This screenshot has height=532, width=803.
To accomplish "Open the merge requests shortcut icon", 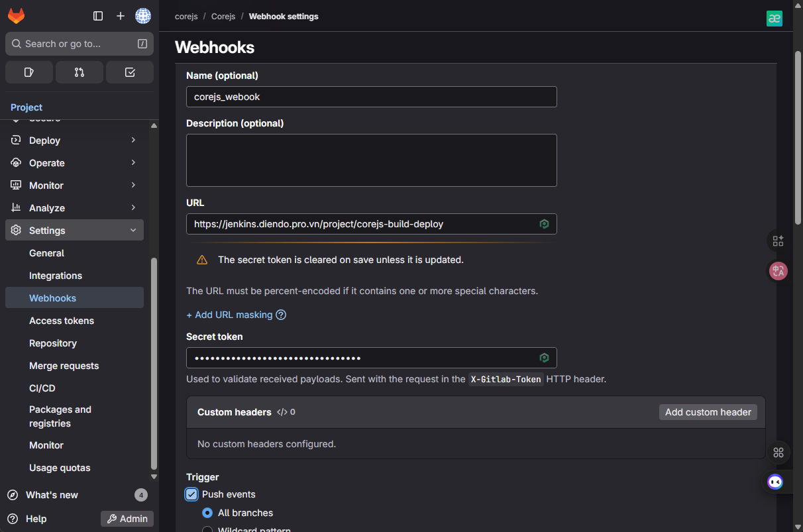I will tap(80, 72).
